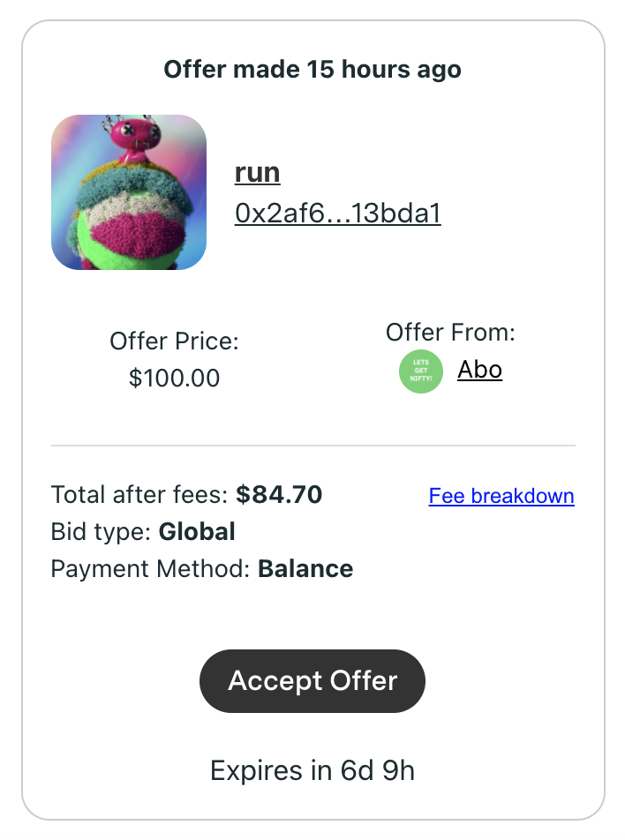Click the 'Payment Method:' label

151,569
